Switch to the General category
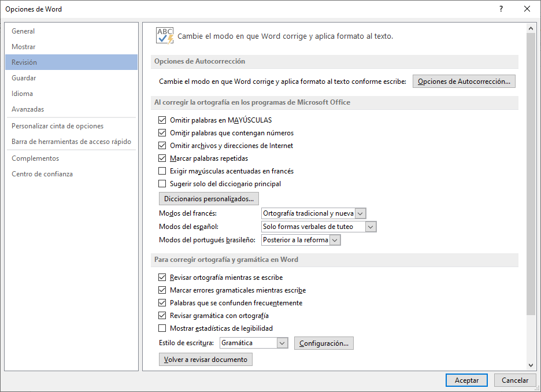The image size is (541, 392). (x=23, y=31)
